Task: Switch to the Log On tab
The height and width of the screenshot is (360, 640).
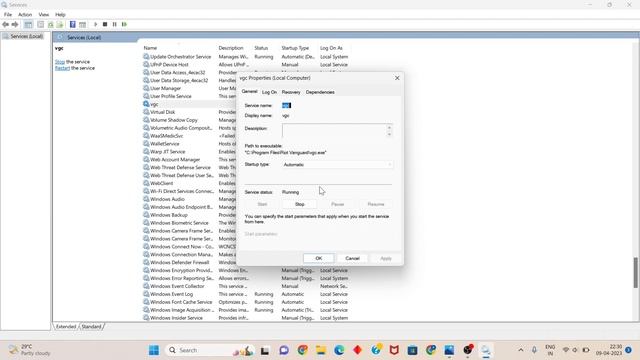Action: pos(269,92)
